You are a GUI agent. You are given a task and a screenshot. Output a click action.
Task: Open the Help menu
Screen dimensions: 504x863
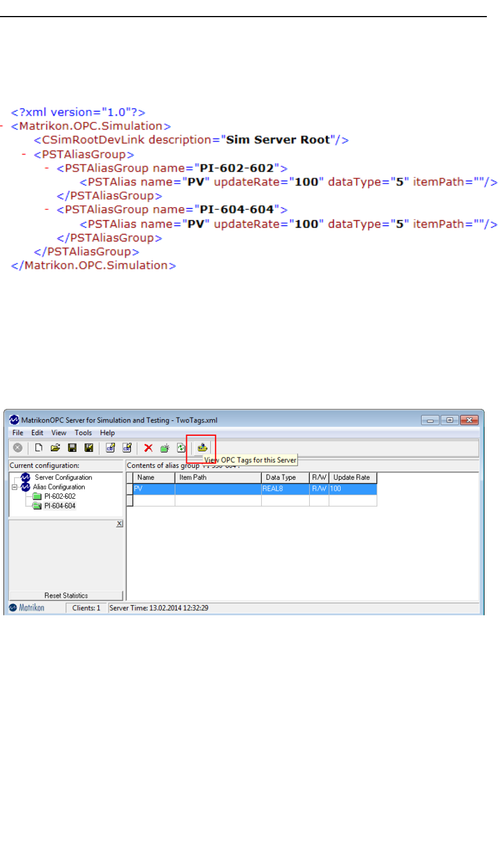pyautogui.click(x=107, y=433)
